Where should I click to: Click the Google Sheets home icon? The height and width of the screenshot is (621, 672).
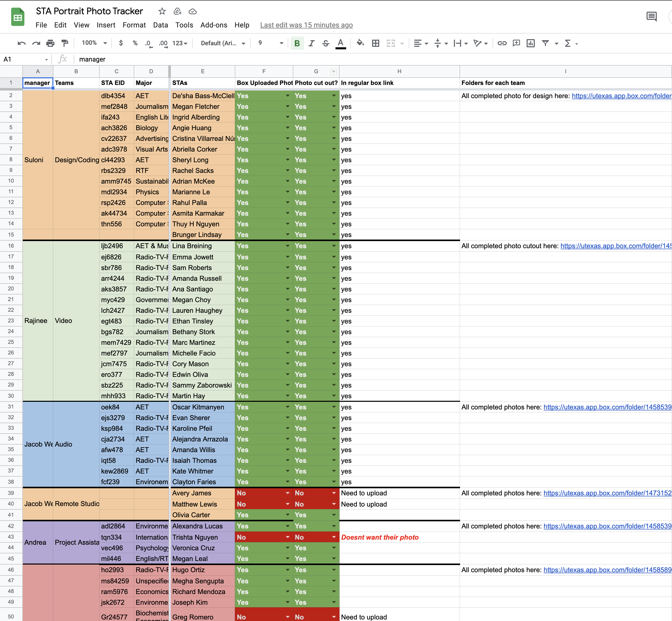[x=18, y=17]
